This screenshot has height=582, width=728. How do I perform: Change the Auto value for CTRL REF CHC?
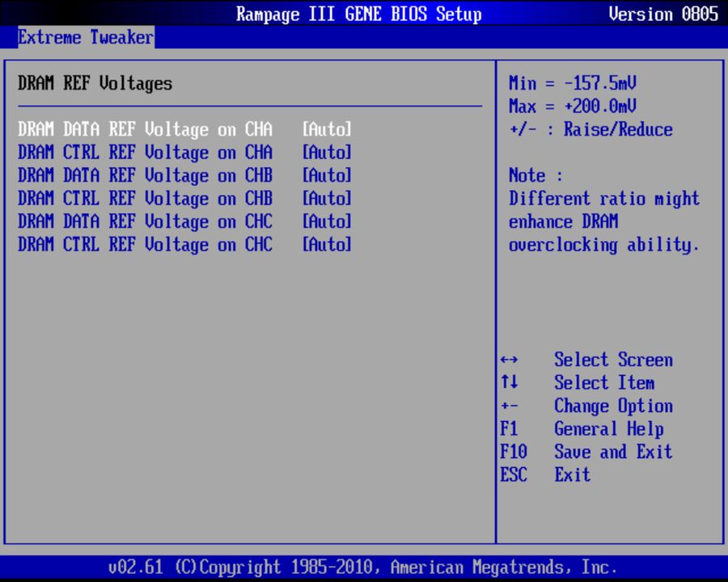tap(327, 244)
